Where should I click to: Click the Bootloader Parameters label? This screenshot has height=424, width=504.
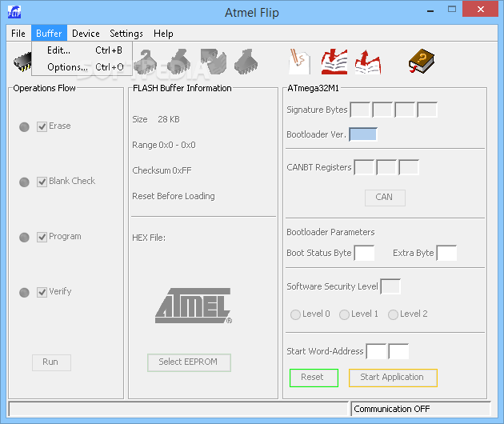click(x=330, y=232)
